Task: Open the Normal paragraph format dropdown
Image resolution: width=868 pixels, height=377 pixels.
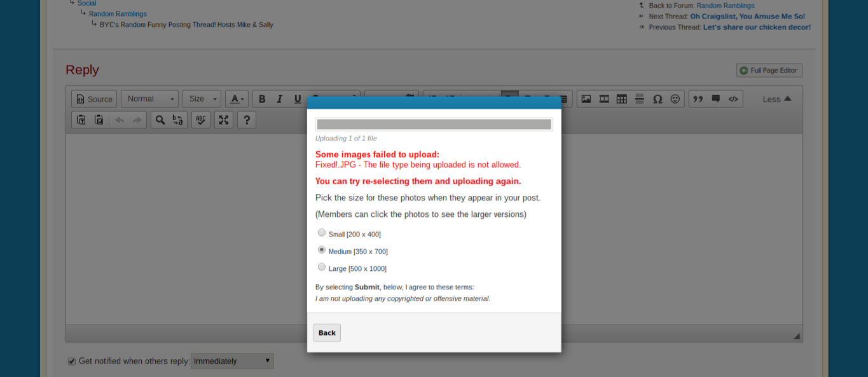Action: click(149, 99)
